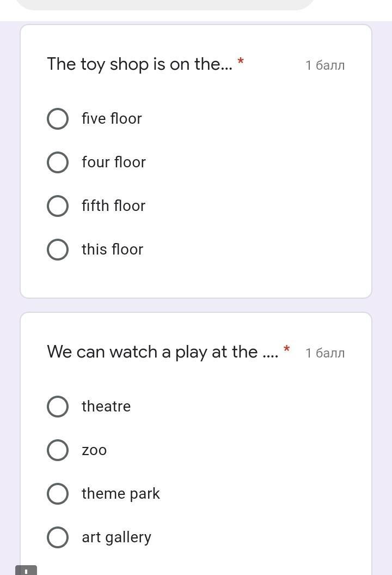Click the red asterisk beside the toy shop question

(241, 61)
